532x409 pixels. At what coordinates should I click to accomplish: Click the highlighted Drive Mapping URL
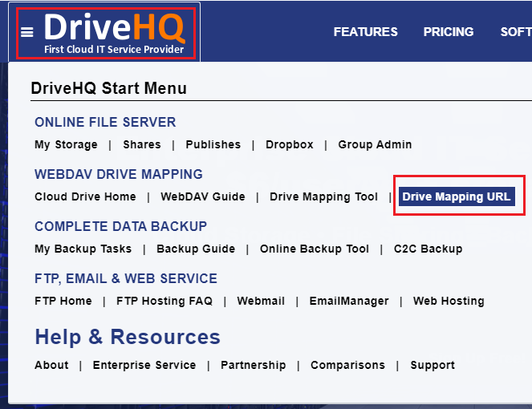(x=457, y=196)
